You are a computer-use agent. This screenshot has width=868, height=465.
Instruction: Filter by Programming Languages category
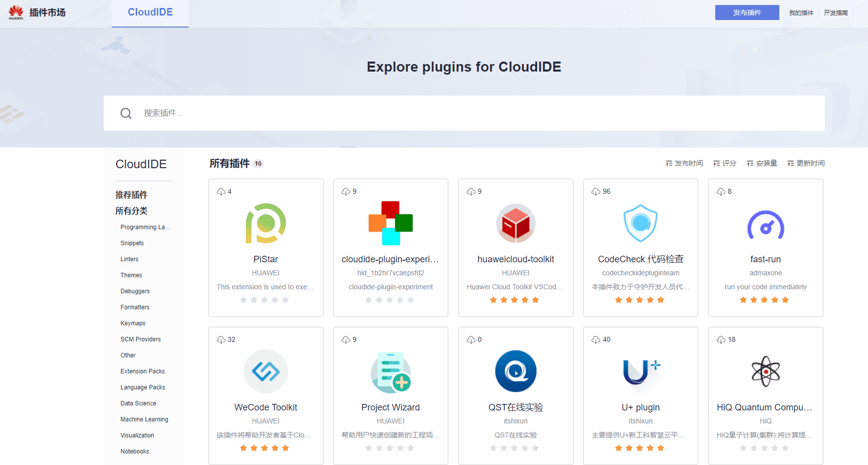[145, 227]
